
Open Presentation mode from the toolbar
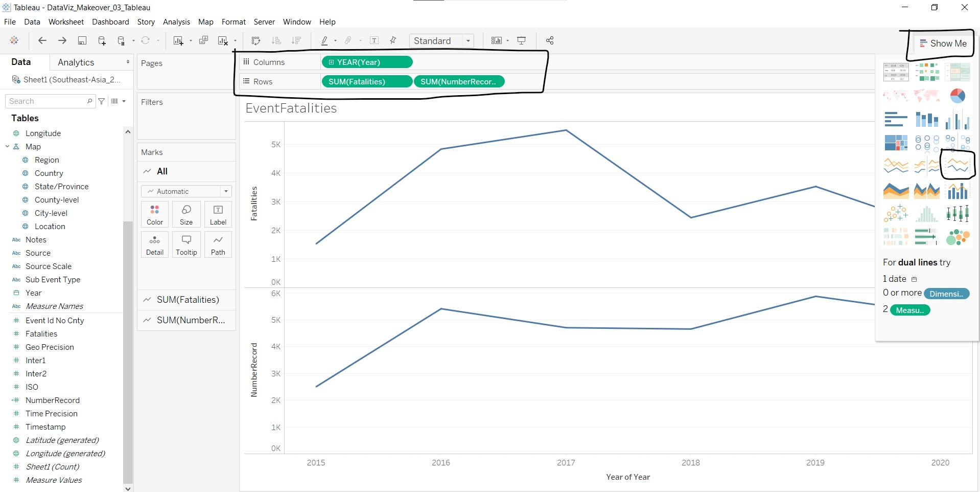(522, 41)
